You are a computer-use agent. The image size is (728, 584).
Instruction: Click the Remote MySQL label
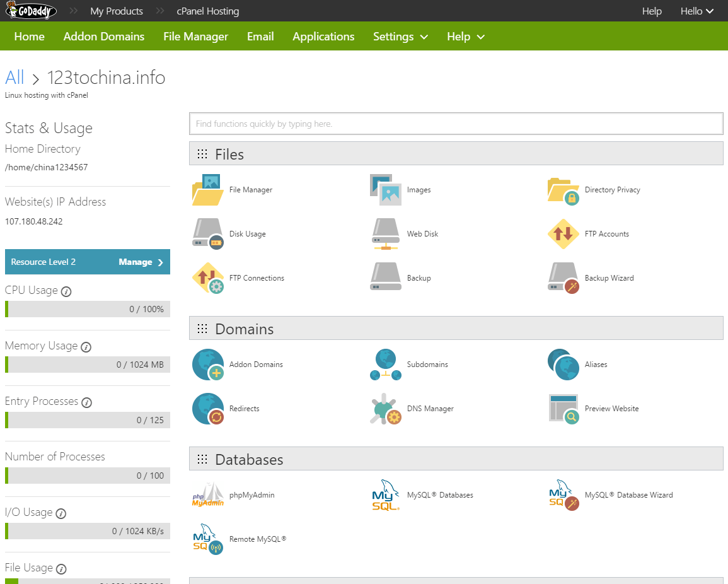[x=258, y=539]
